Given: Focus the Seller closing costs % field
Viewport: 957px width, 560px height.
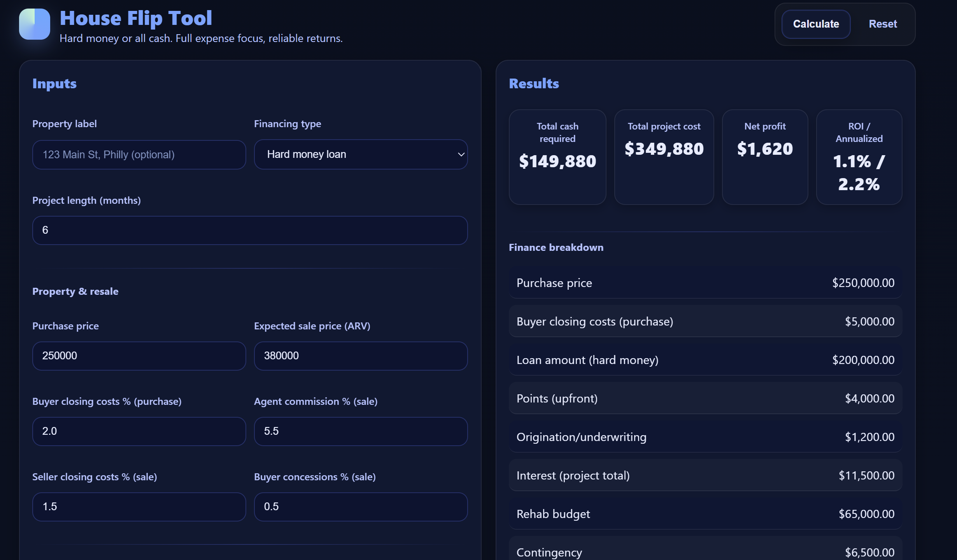Looking at the screenshot, I should [139, 507].
